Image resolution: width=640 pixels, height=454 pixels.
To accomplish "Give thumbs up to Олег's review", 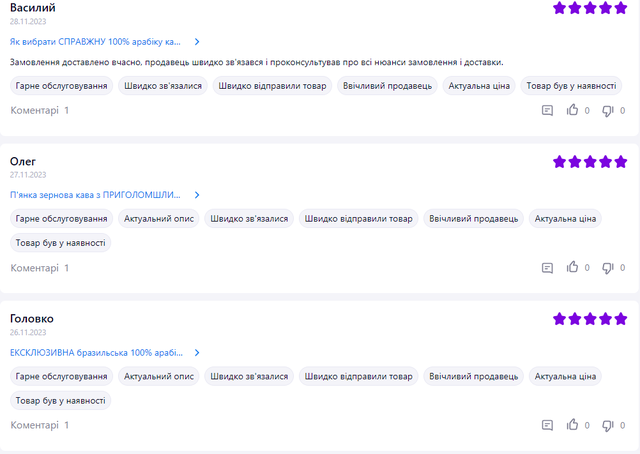I will tap(573, 268).
